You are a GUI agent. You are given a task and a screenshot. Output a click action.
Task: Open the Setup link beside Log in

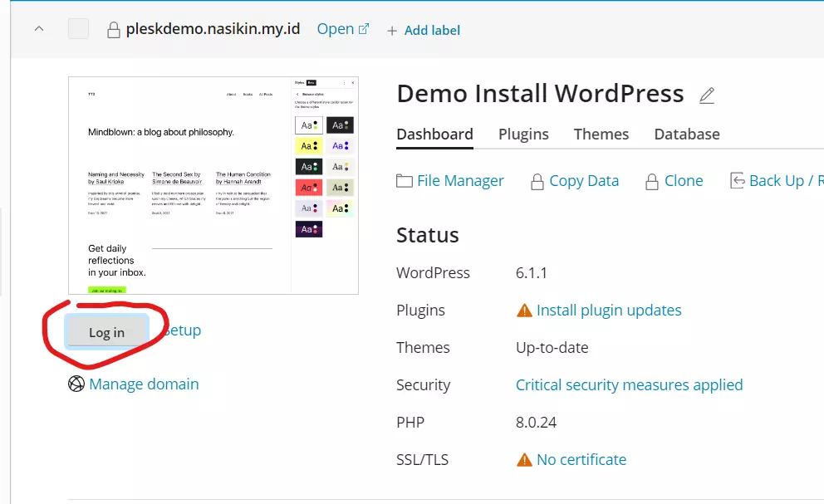click(182, 330)
